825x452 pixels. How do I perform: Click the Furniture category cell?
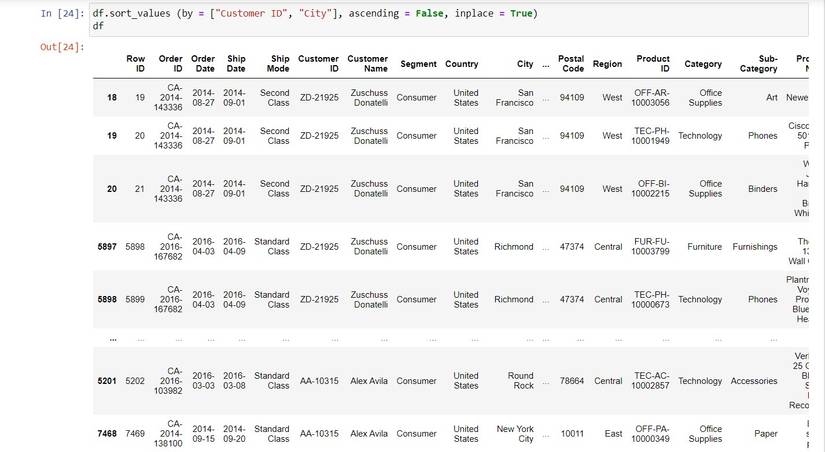pyautogui.click(x=705, y=247)
